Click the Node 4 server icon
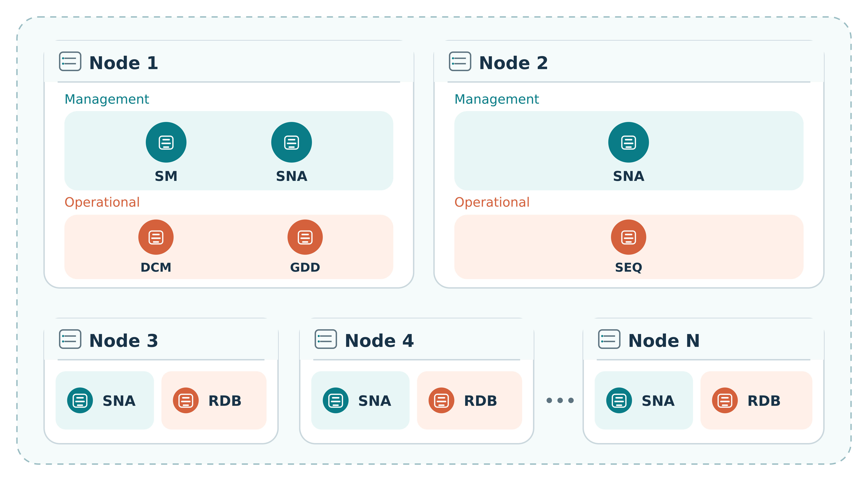 pos(326,339)
